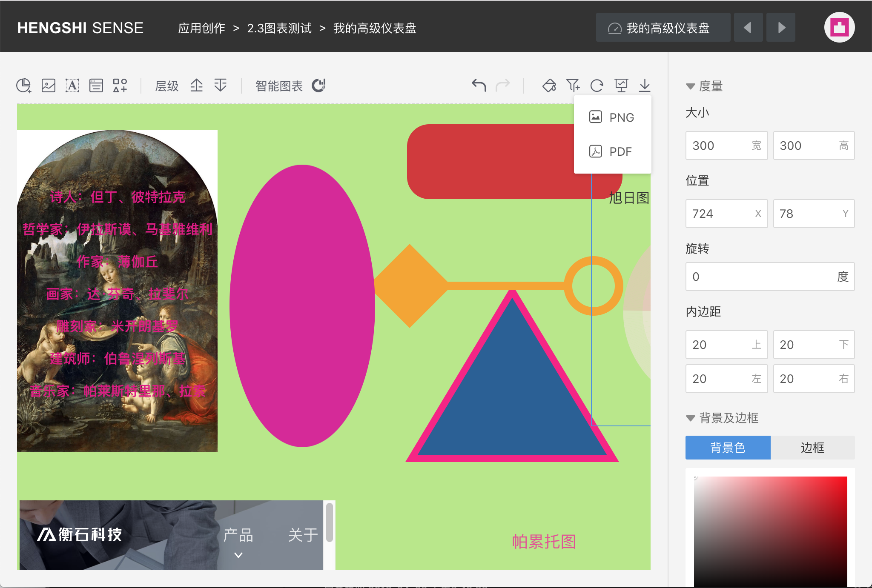872x588 pixels.
Task: Insert an image widget from toolbar
Action: 48,86
